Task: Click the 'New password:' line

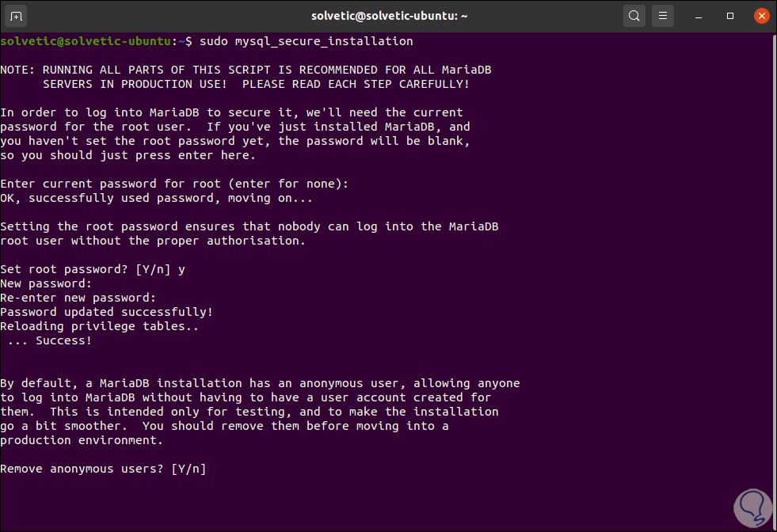Action: 46,283
